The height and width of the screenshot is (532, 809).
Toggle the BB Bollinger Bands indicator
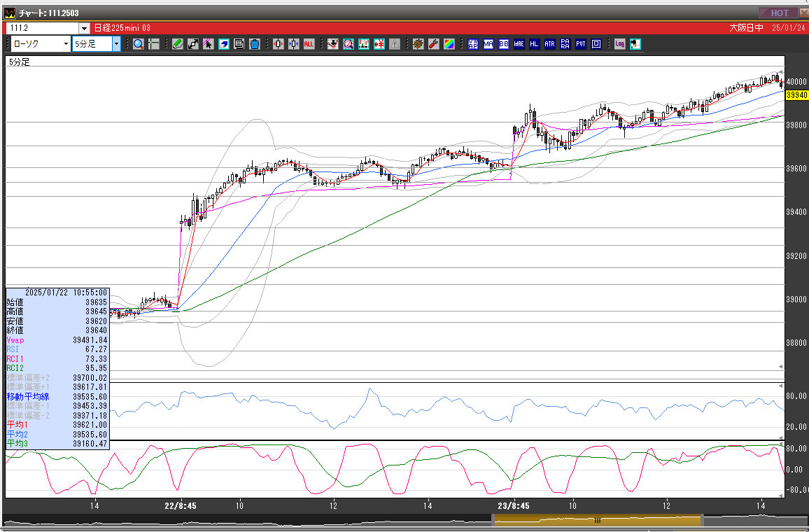click(x=503, y=44)
